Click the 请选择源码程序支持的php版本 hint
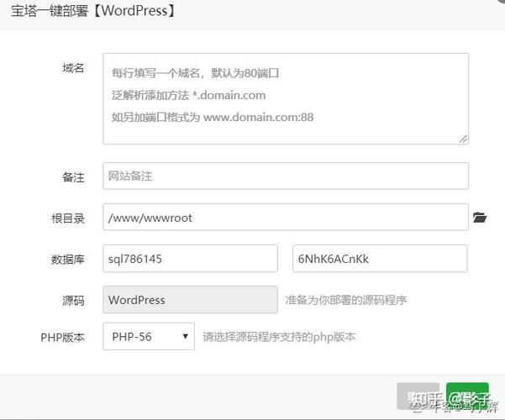 pyautogui.click(x=279, y=337)
